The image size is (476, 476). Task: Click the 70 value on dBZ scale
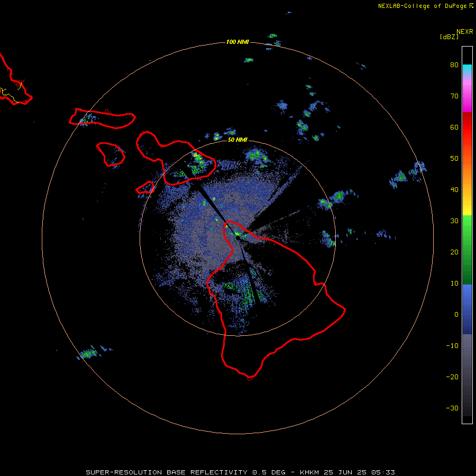[454, 96]
